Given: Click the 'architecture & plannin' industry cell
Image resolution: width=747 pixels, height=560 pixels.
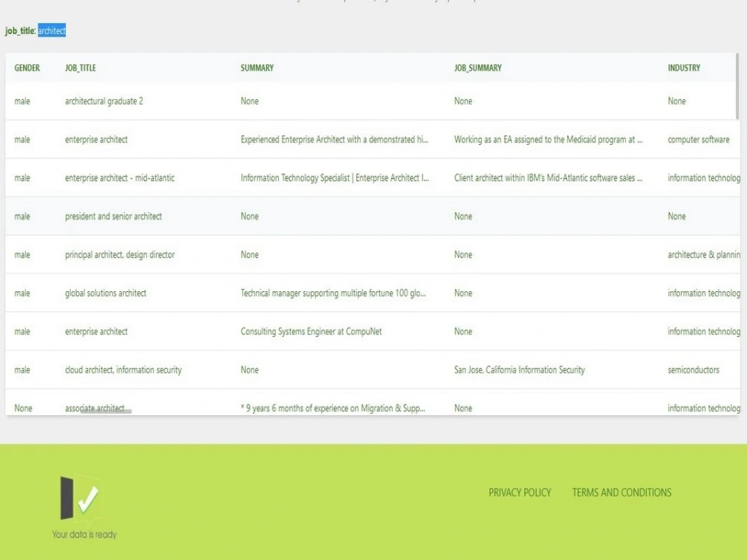Looking at the screenshot, I should pyautogui.click(x=704, y=255).
